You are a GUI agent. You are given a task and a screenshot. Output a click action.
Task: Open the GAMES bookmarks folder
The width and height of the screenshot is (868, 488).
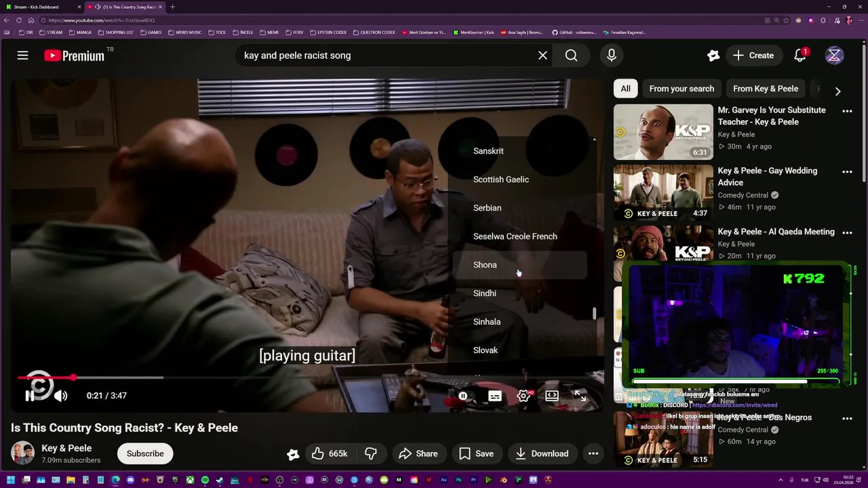point(151,33)
